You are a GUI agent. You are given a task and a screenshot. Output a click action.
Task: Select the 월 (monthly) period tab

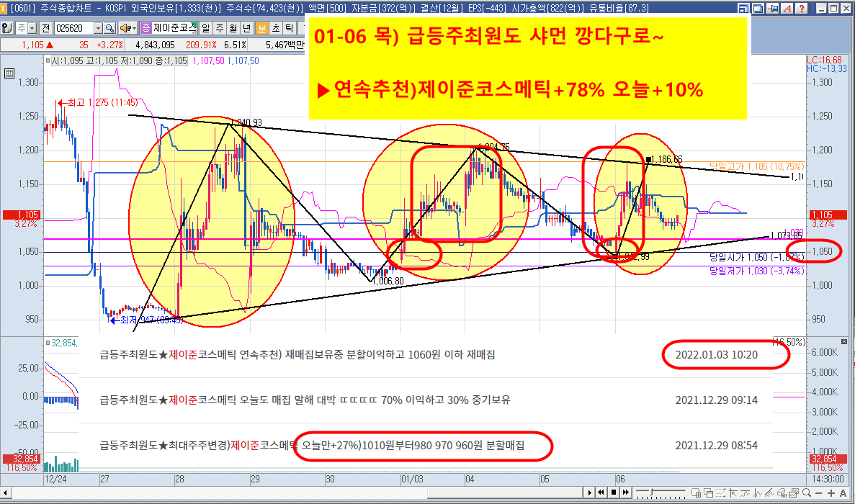233,28
